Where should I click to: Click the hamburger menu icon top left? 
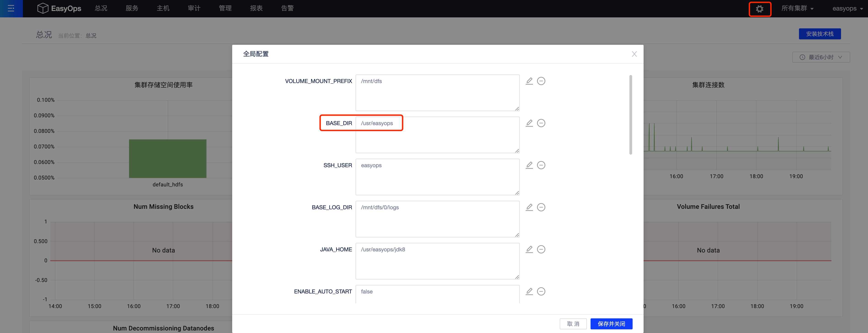pos(11,8)
